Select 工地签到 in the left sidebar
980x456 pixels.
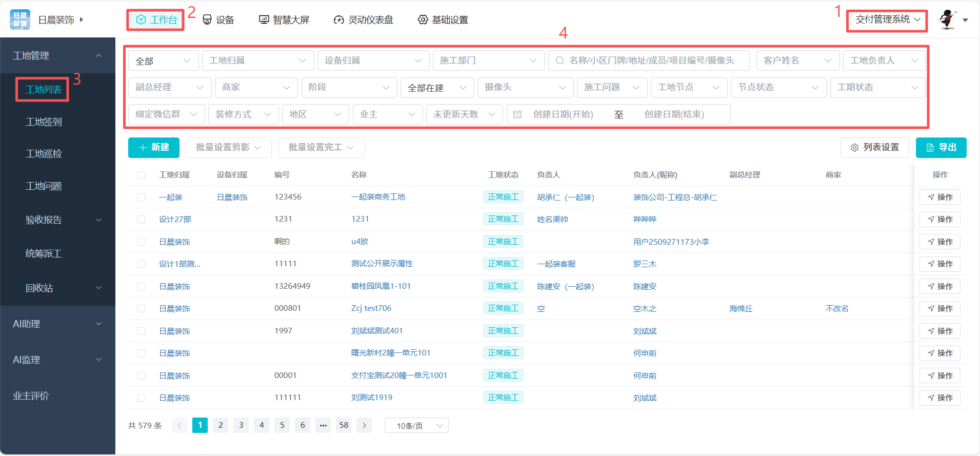(x=44, y=122)
